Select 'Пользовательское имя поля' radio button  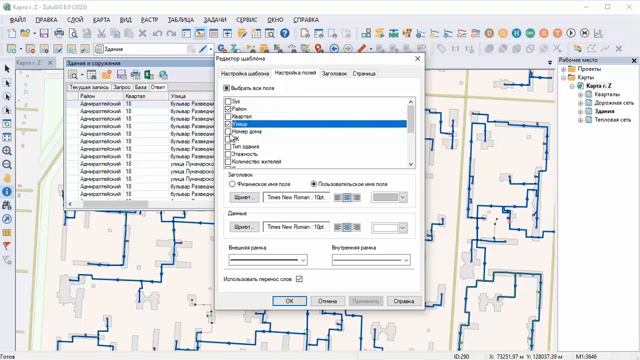coord(313,184)
